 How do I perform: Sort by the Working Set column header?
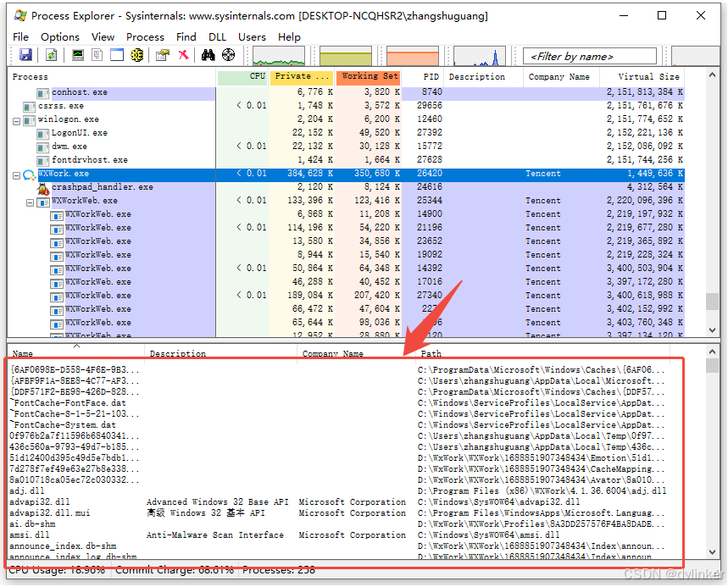point(369,76)
